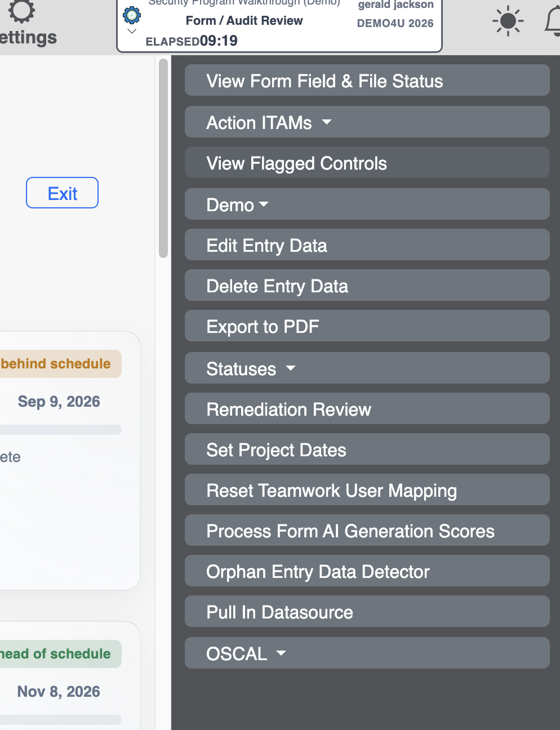Image resolution: width=560 pixels, height=730 pixels.
Task: Expand the small chevron under header badge
Action: (132, 32)
